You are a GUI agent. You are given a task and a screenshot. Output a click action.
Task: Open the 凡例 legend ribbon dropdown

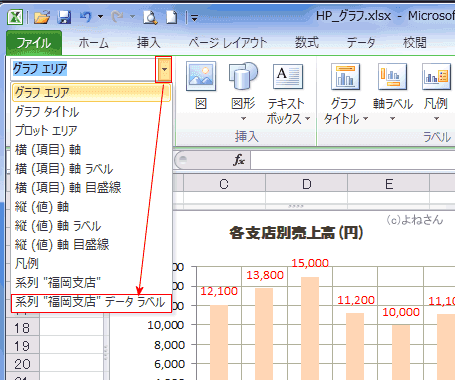[436, 92]
